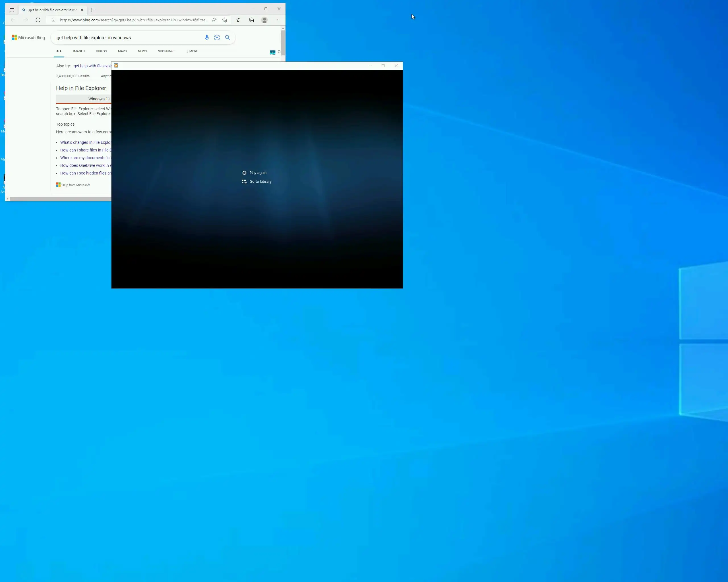Screen dimensions: 728x582
Task: Switch to the IMAGES results tab
Action: 79,51
